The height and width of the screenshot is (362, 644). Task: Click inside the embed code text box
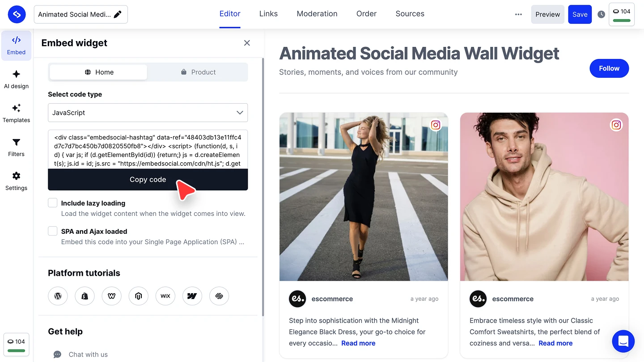click(x=148, y=150)
